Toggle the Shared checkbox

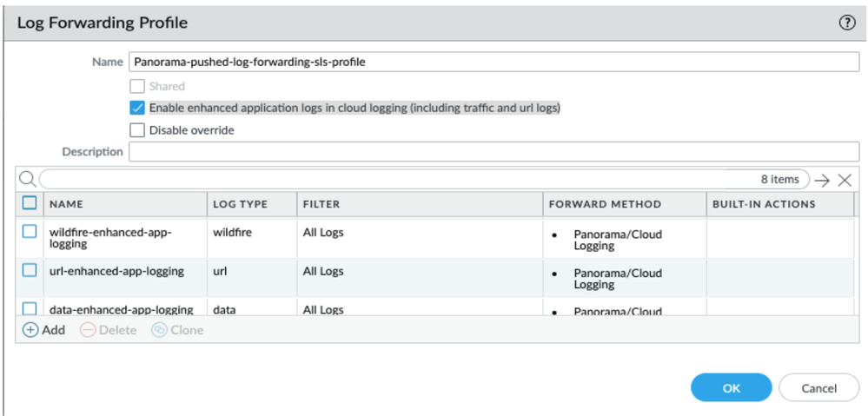point(136,86)
